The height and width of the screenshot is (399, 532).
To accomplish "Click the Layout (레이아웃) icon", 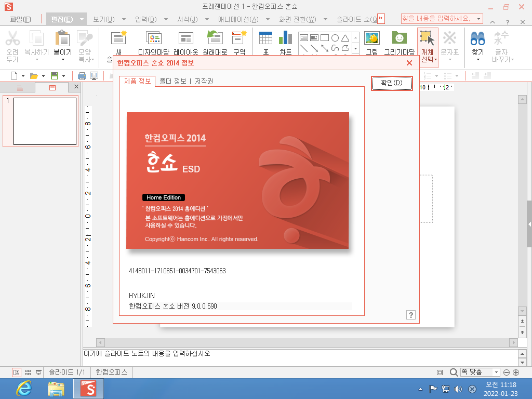I will (x=185, y=38).
